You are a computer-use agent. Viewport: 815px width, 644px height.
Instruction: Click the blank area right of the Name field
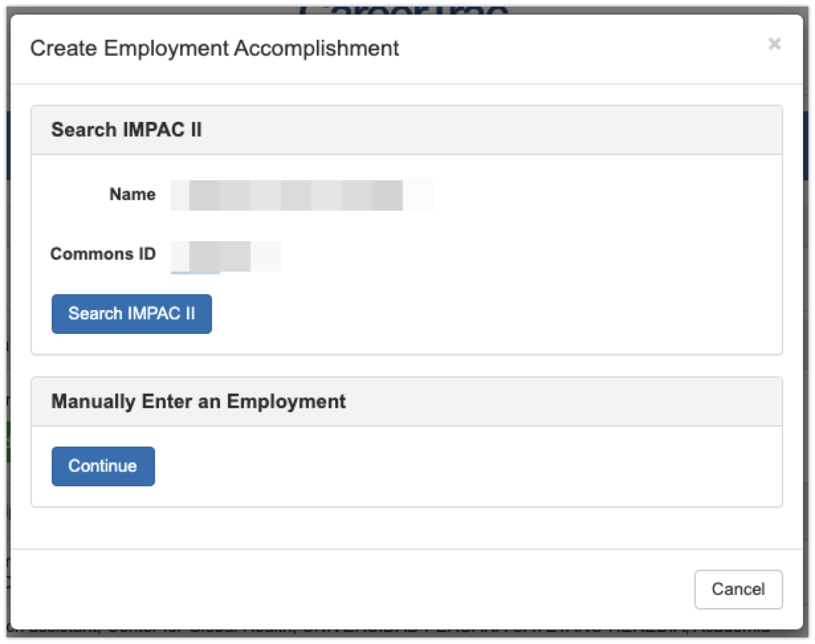point(596,195)
